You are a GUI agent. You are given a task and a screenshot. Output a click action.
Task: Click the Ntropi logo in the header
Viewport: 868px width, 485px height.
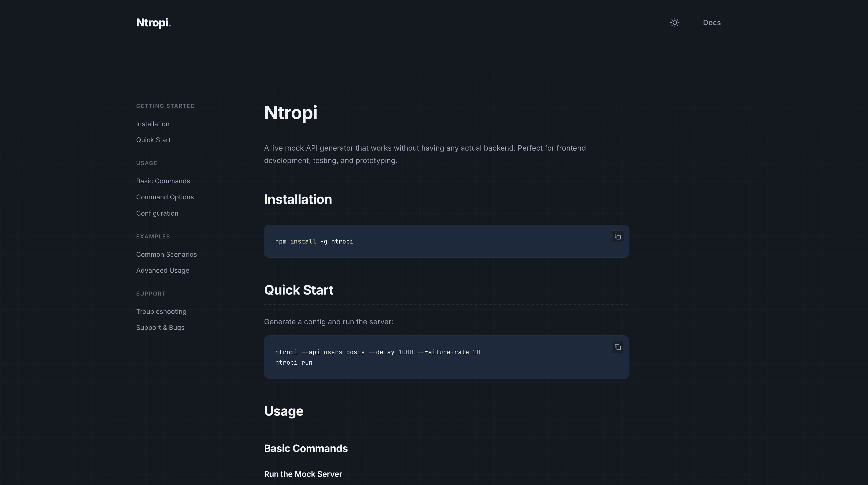pos(154,23)
